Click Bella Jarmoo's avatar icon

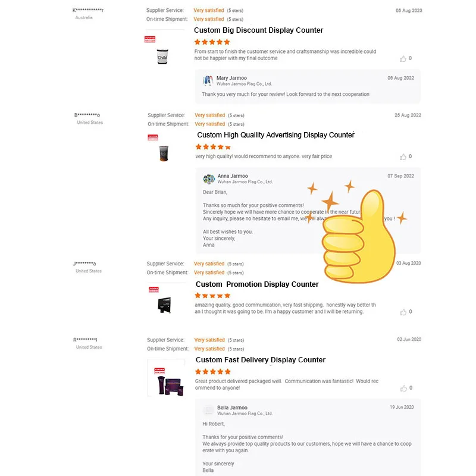209,410
